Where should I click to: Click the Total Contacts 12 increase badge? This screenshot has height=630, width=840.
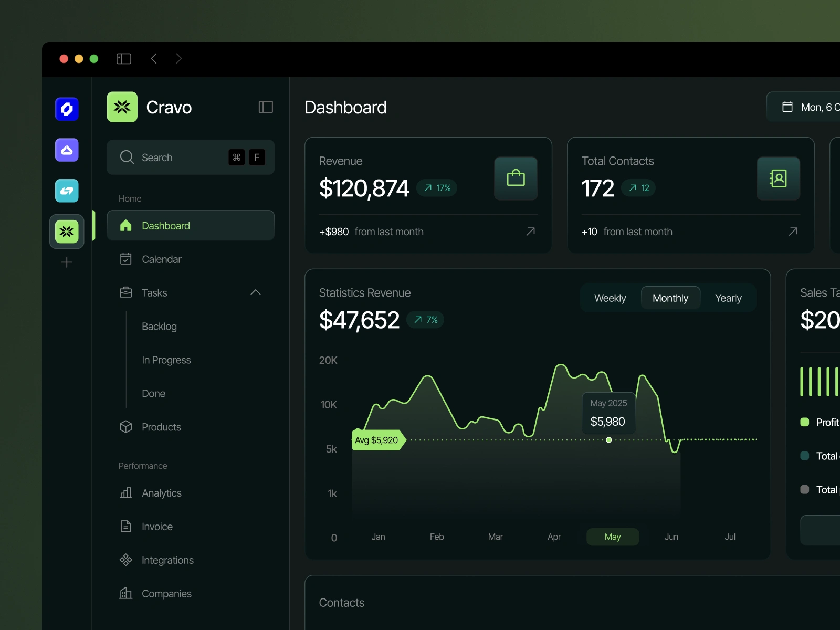638,188
